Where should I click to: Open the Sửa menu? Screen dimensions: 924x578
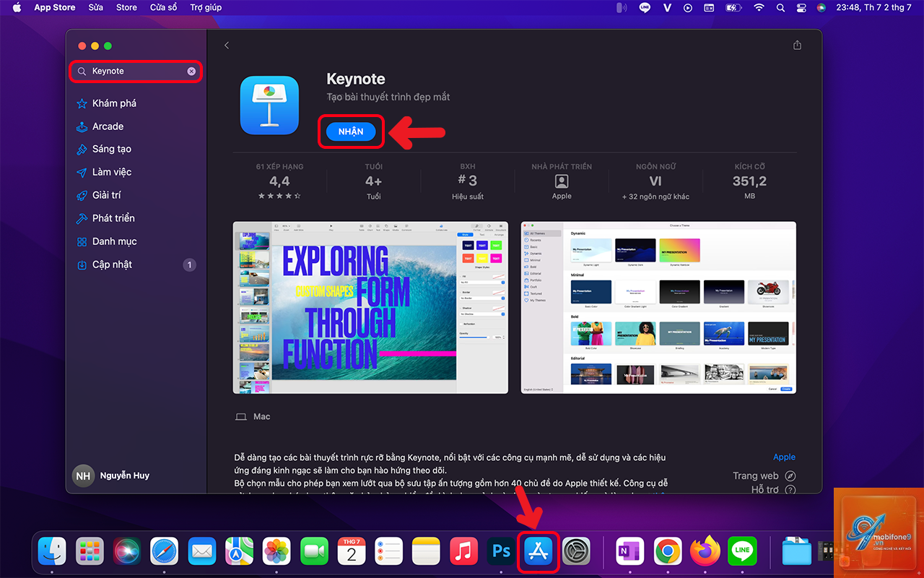pyautogui.click(x=96, y=7)
